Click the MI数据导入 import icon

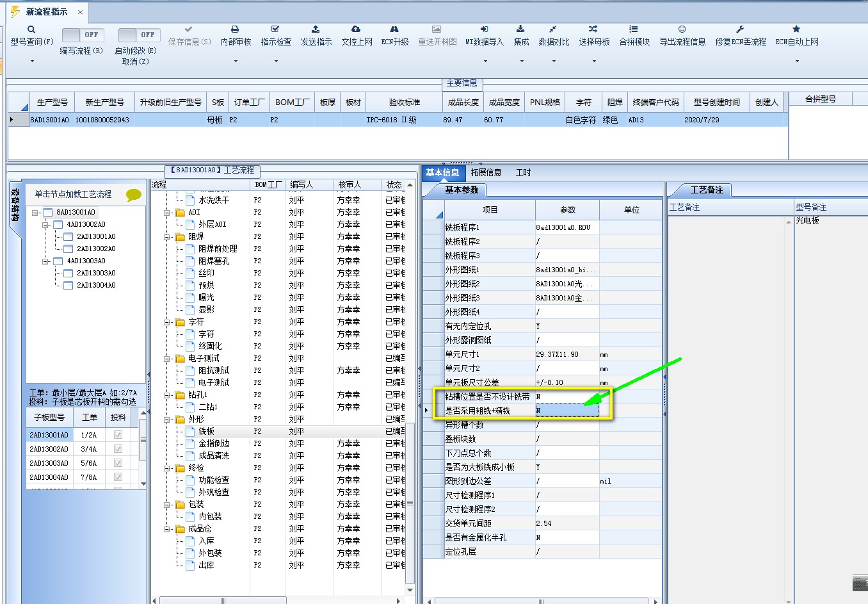click(485, 29)
